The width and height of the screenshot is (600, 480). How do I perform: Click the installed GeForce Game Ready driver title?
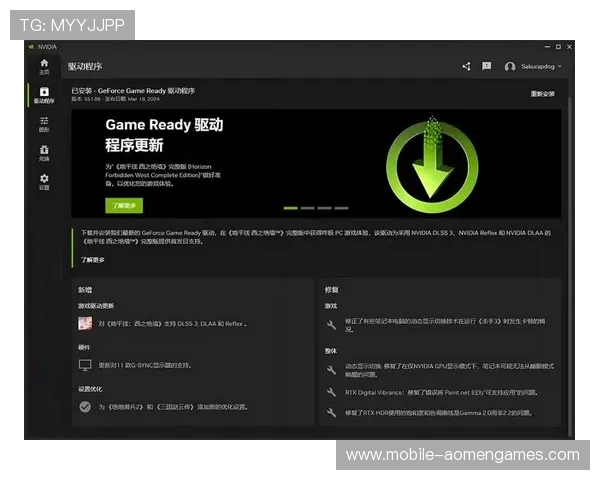[133, 91]
